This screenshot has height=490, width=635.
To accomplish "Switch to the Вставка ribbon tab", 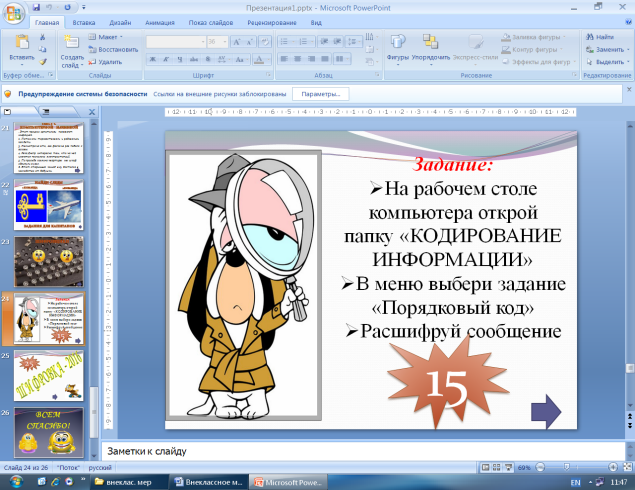I will [84, 23].
